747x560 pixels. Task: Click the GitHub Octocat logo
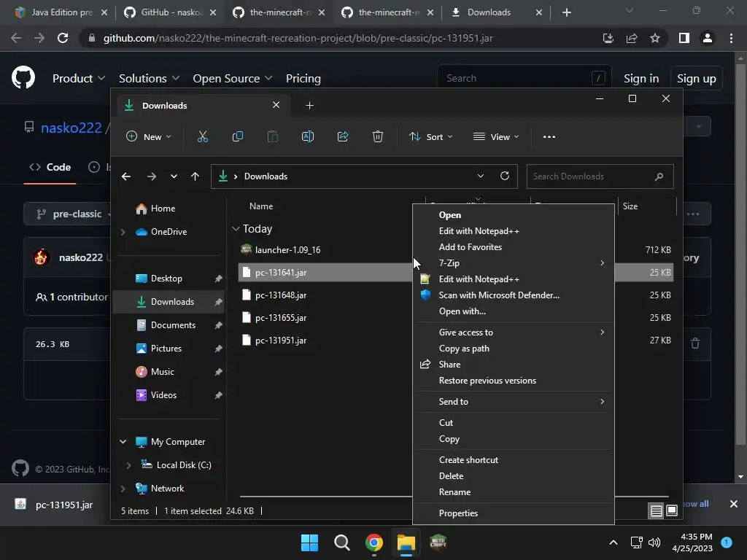point(23,77)
